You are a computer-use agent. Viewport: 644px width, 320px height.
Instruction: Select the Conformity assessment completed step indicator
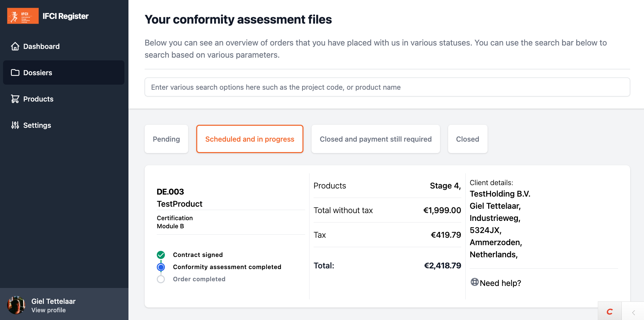161,267
